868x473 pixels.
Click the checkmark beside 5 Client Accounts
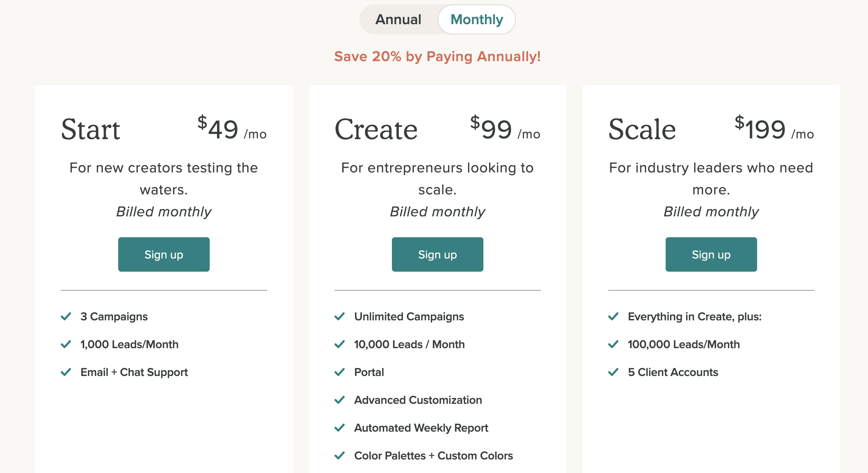613,372
